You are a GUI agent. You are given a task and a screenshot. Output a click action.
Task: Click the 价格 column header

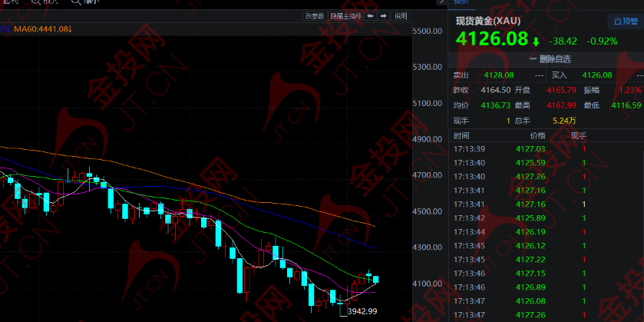537,136
